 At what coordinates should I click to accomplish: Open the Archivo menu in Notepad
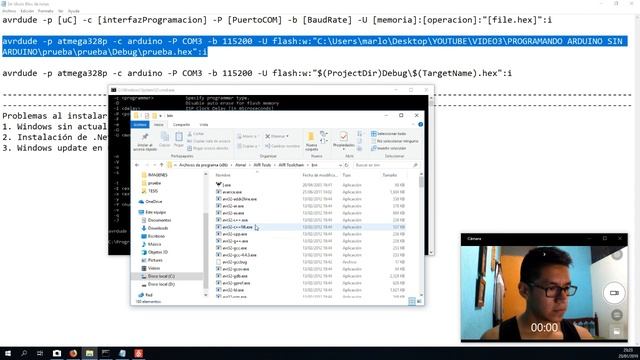click(9, 11)
